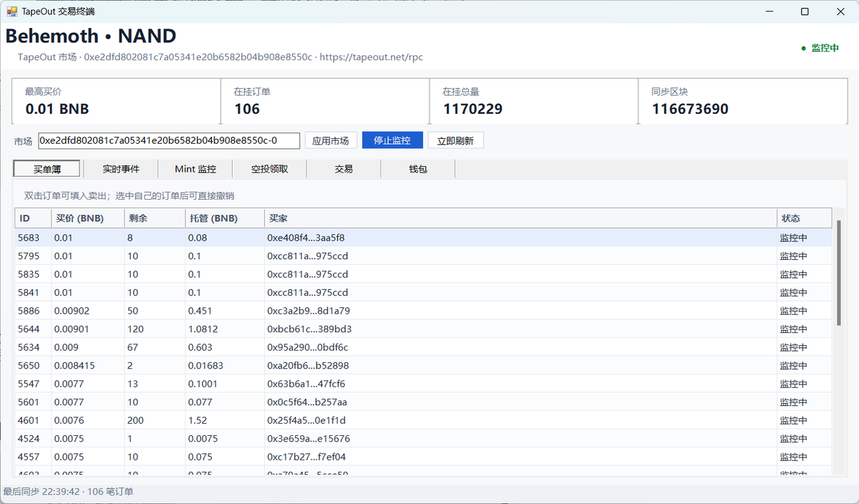Click the green 监控中 status indicator
This screenshot has width=859, height=504.
pyautogui.click(x=820, y=48)
